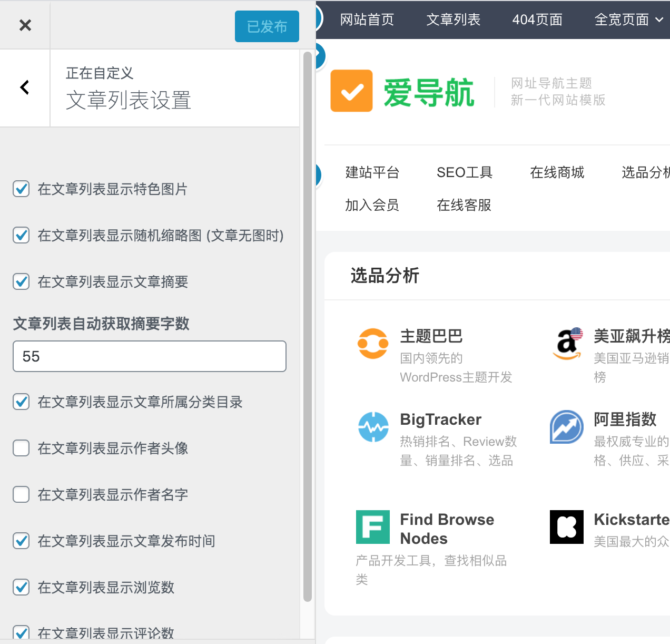
Task: Expand the 全宽页面 dropdown menu
Action: pos(629,20)
